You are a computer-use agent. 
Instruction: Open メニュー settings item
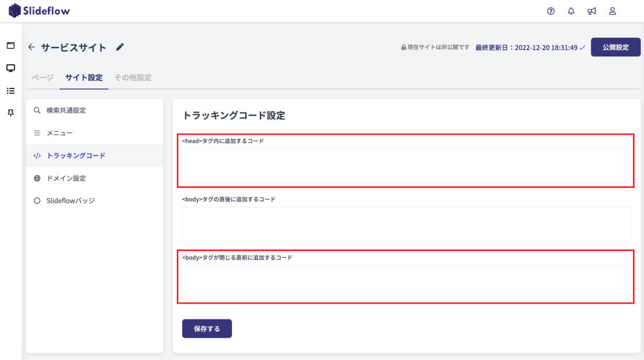click(59, 133)
